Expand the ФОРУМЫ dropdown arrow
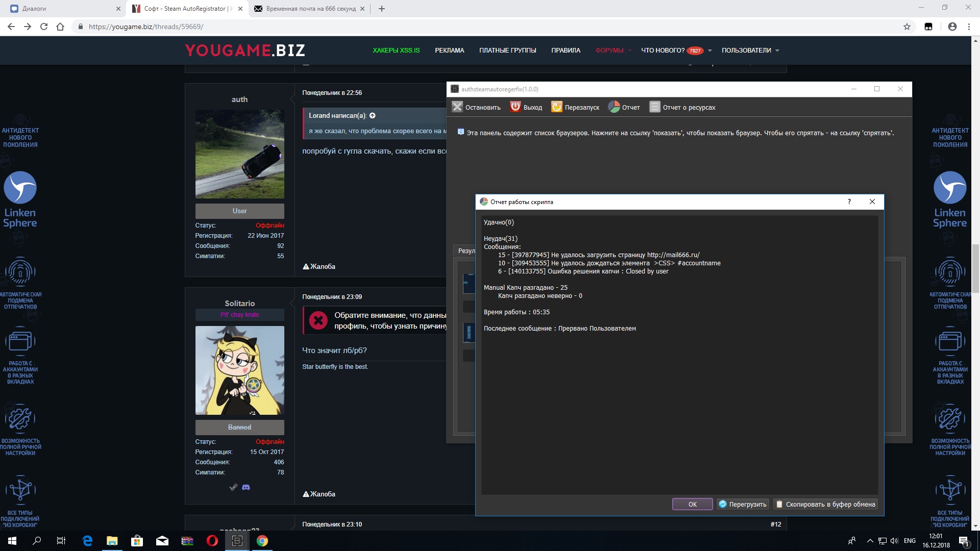Viewport: 980px width, 551px height. 630,51
